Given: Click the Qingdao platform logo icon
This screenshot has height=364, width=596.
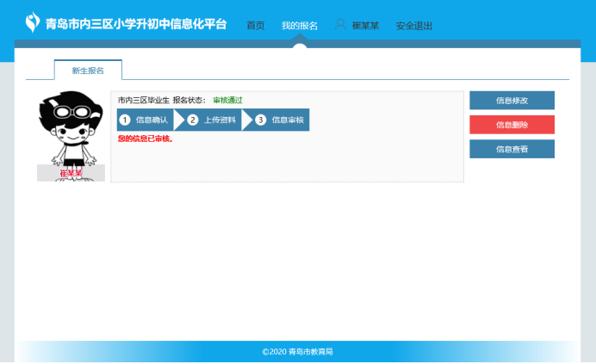Looking at the screenshot, I should click(x=33, y=23).
